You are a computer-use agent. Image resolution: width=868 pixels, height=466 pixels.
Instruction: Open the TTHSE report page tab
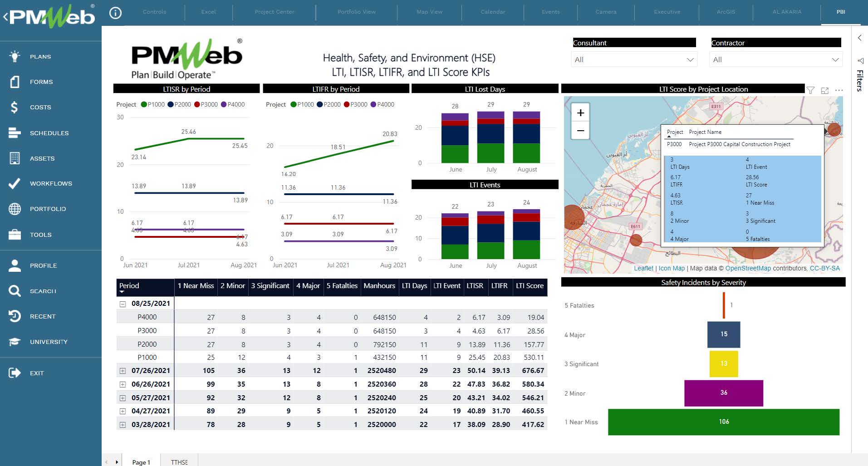(x=179, y=462)
